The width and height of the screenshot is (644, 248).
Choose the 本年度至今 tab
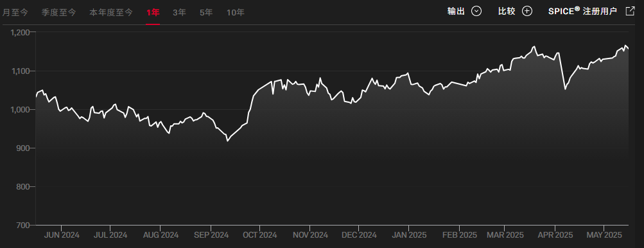click(111, 13)
